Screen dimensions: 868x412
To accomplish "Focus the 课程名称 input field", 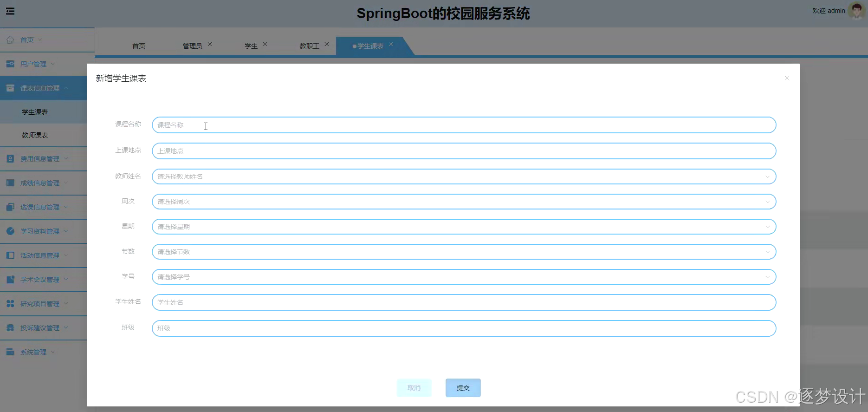I will 464,125.
